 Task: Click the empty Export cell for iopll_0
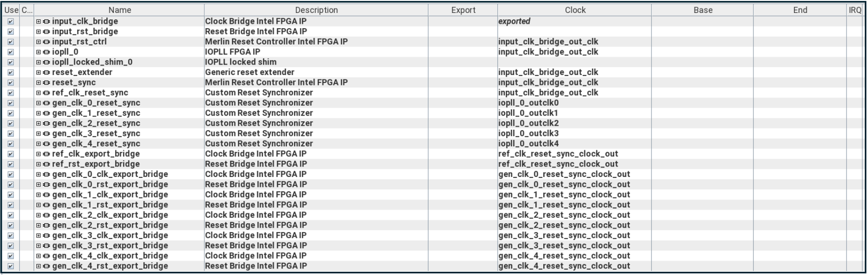click(x=463, y=52)
